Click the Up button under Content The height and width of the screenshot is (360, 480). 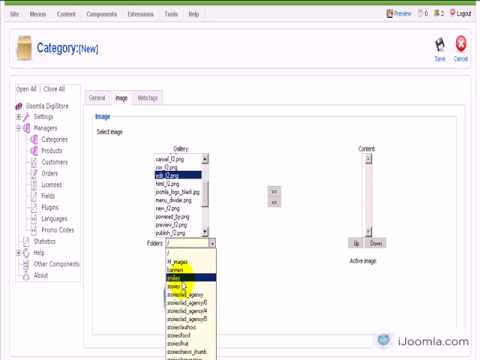(356, 243)
